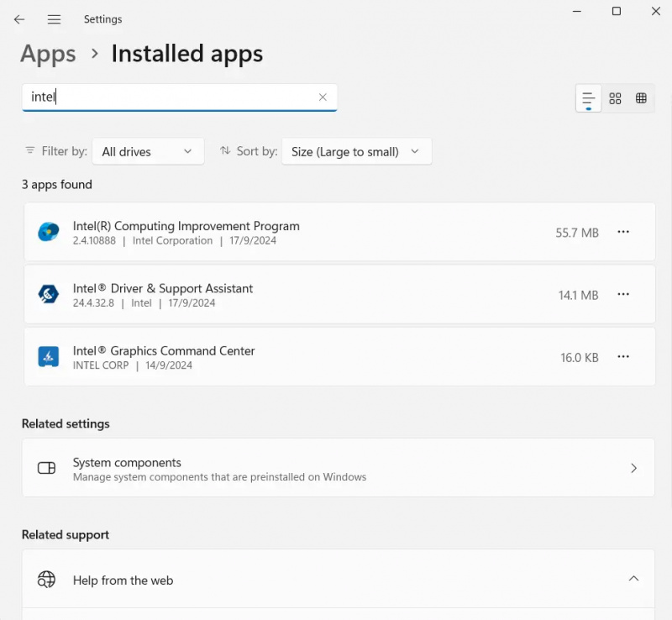Click version 24.4.32.8 text
Screen dimensions: 672x620
click(93, 303)
